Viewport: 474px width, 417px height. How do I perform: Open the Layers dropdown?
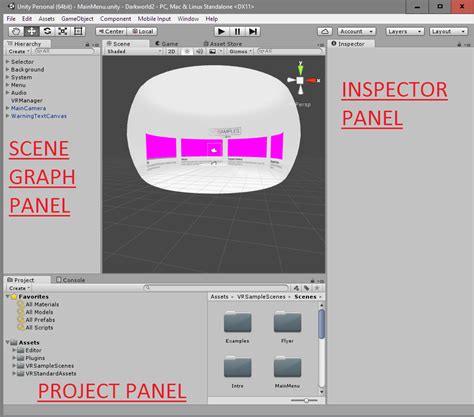405,31
